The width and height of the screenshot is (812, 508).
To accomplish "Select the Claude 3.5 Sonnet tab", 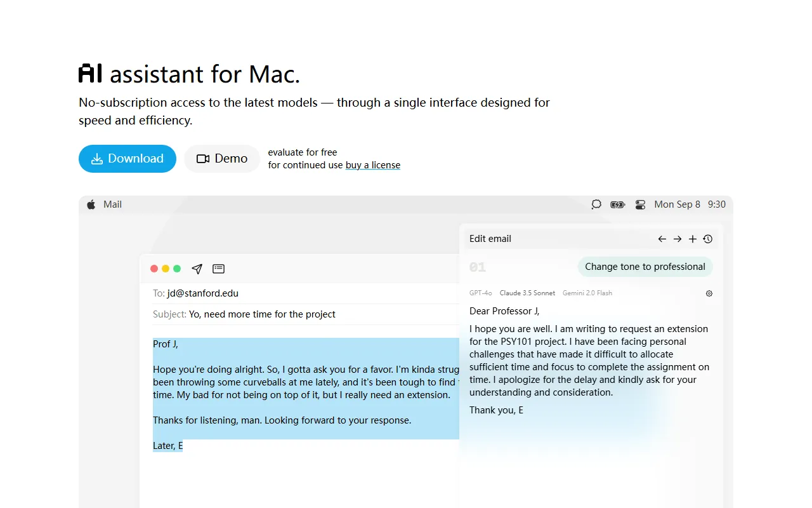I will point(527,293).
